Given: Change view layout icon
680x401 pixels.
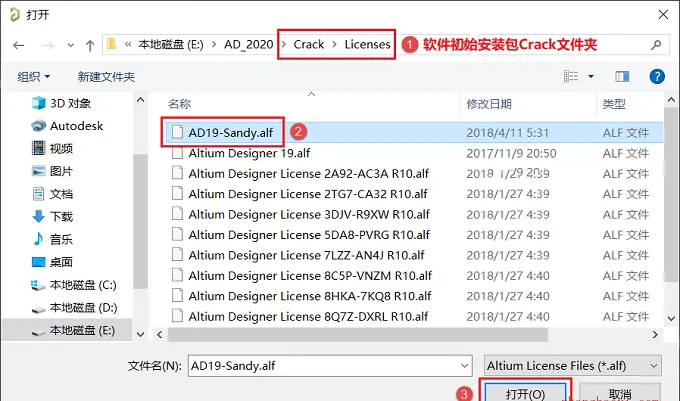Looking at the screenshot, I should pyautogui.click(x=571, y=77).
